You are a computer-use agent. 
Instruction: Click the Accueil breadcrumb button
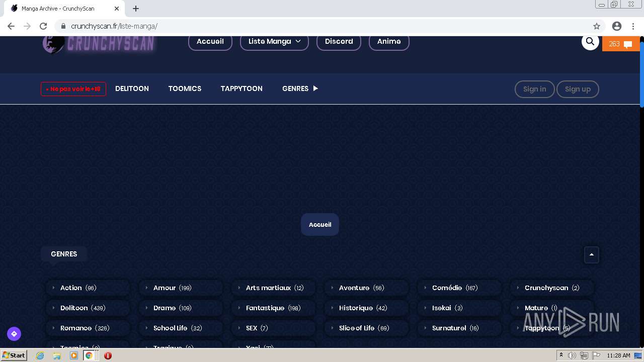point(320,225)
